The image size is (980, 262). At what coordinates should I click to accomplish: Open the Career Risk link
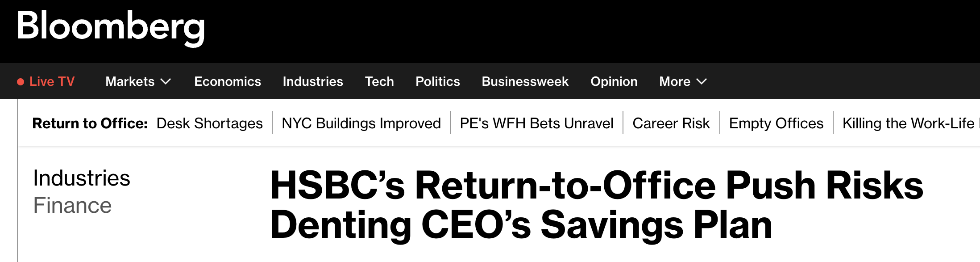(x=671, y=123)
